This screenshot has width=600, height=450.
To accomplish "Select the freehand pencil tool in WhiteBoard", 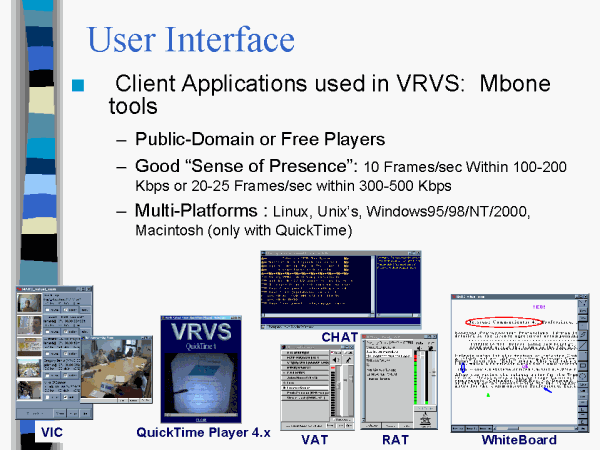I will pyautogui.click(x=583, y=335).
